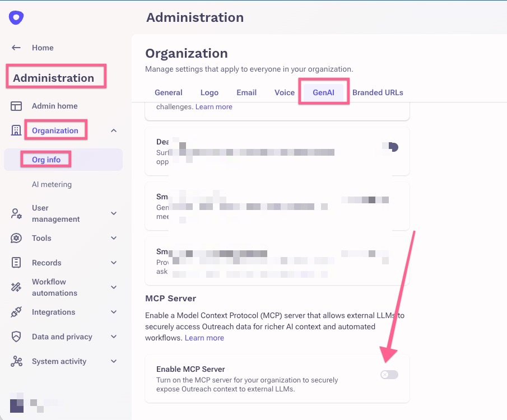Expand the System activity chevron
The width and height of the screenshot is (507, 420).
pos(114,361)
